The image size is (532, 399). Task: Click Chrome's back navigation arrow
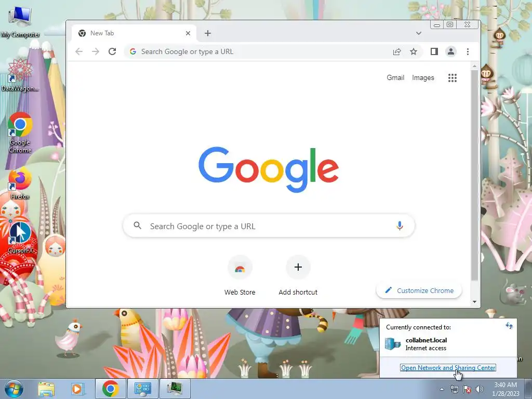(x=79, y=51)
